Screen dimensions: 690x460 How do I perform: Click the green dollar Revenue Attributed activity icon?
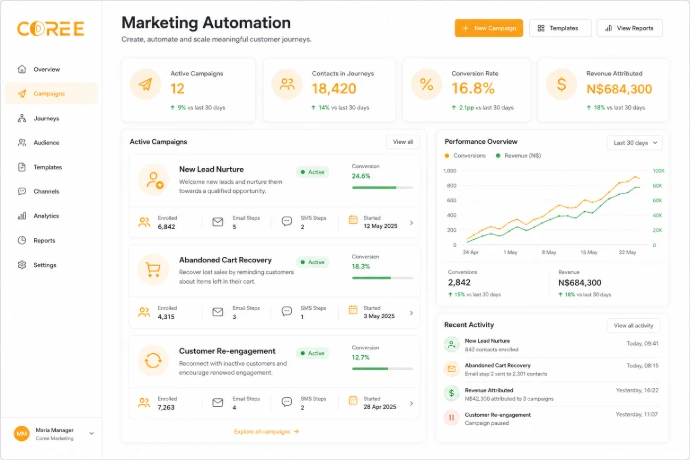[451, 393]
